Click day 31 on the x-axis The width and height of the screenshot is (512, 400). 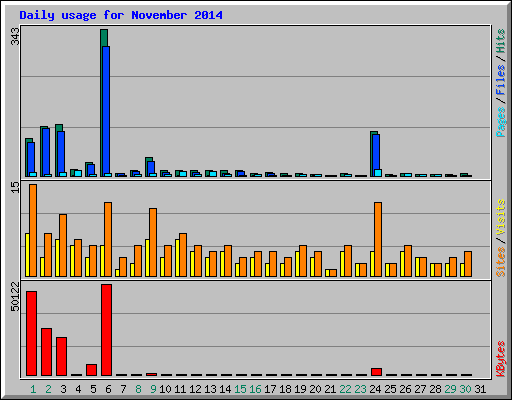click(x=480, y=389)
